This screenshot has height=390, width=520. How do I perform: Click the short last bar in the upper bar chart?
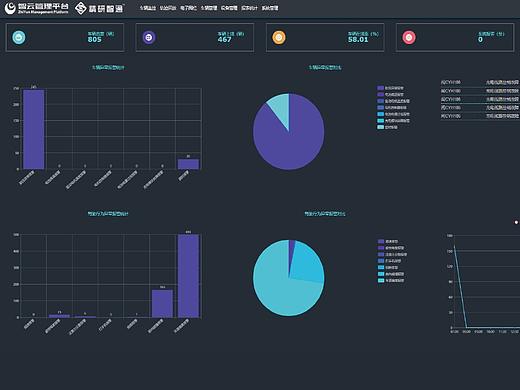[x=188, y=164]
